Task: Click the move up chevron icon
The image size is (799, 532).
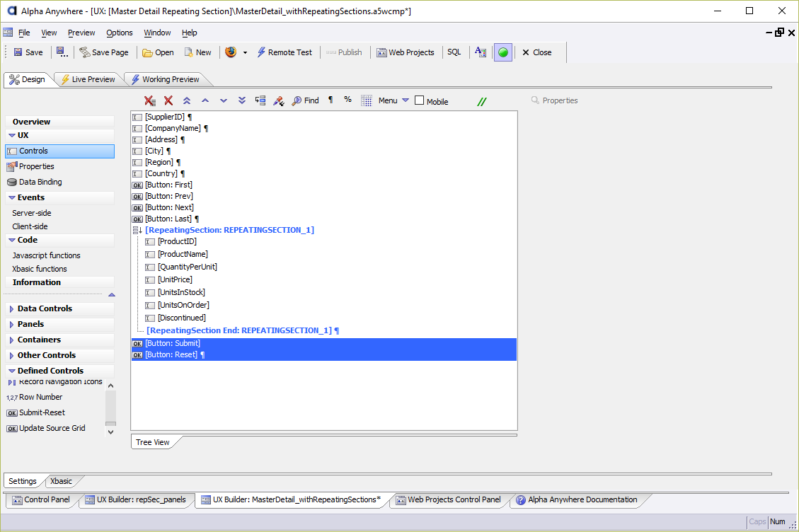Action: coord(205,101)
